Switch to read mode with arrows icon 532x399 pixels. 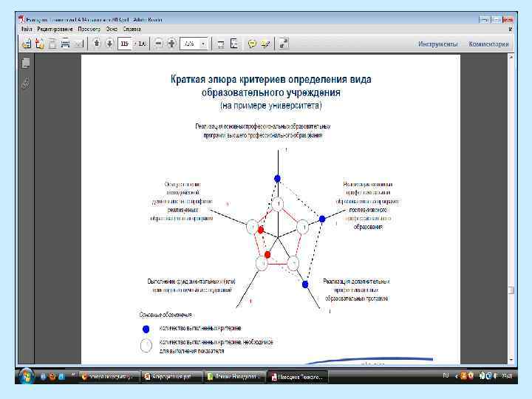(283, 44)
